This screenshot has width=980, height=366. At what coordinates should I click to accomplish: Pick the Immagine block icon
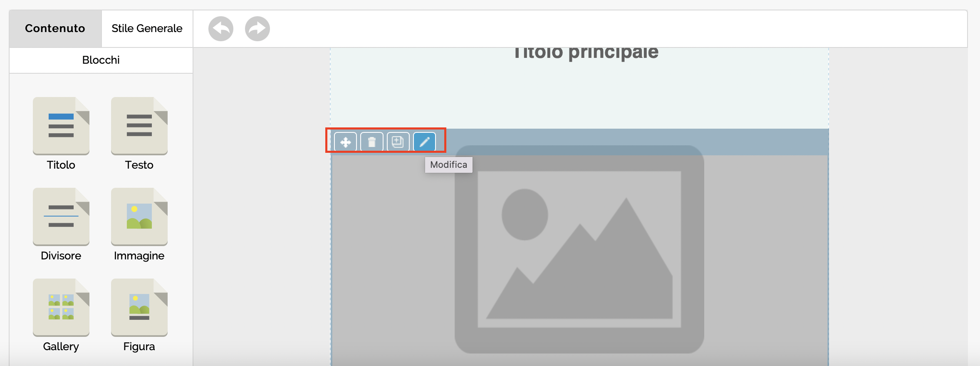point(139,217)
